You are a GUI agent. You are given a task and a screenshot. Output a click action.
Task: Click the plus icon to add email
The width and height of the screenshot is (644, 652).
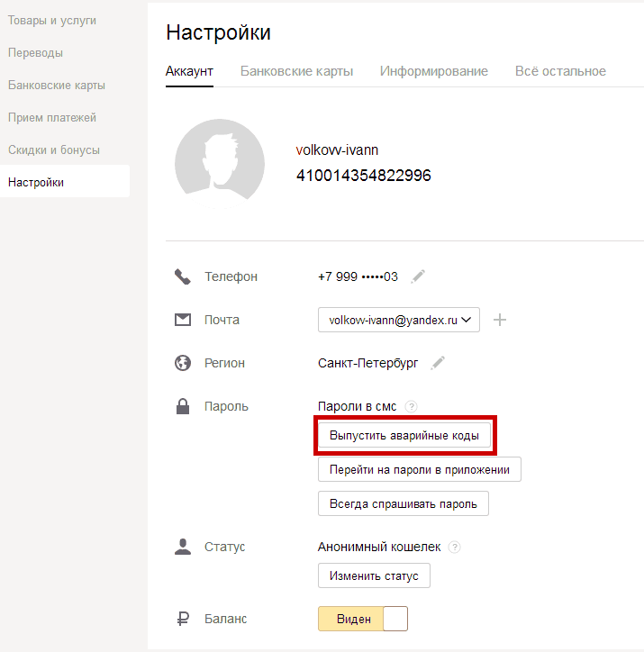500,320
